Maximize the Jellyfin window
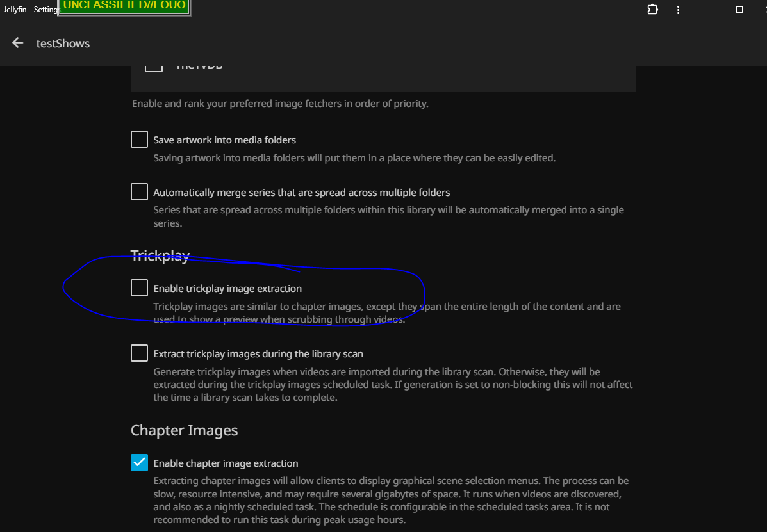This screenshot has width=767, height=532. [x=739, y=10]
